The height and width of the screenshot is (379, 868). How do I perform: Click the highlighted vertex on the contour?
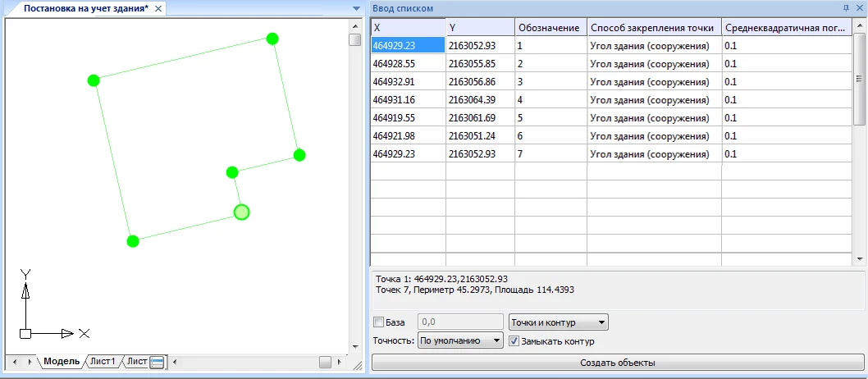(x=241, y=212)
